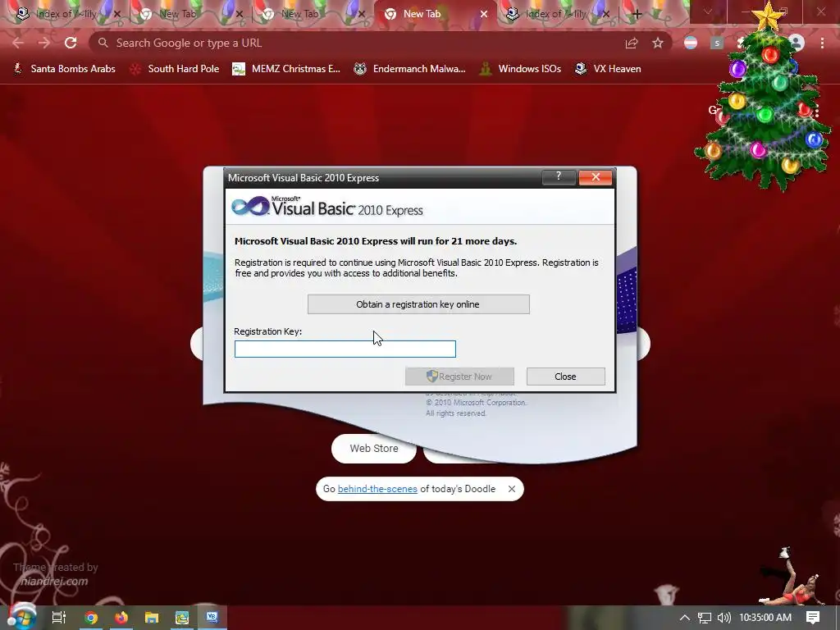The height and width of the screenshot is (630, 840).
Task: Click the browser forward arrow
Action: pos(44,43)
